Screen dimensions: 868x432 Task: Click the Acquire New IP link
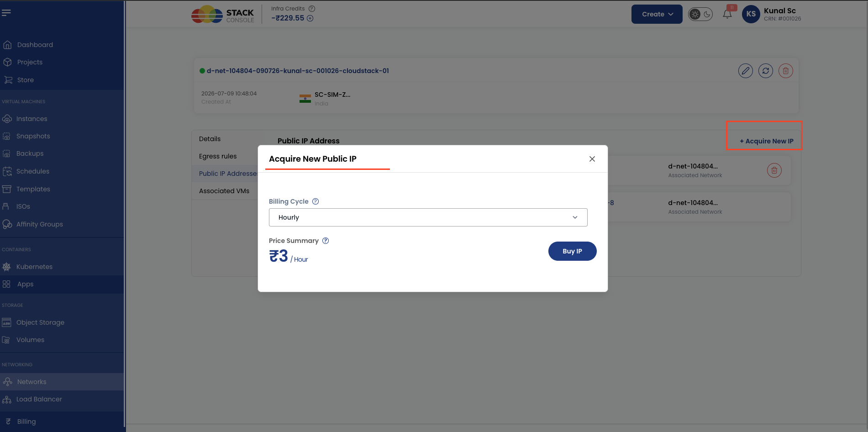point(767,141)
